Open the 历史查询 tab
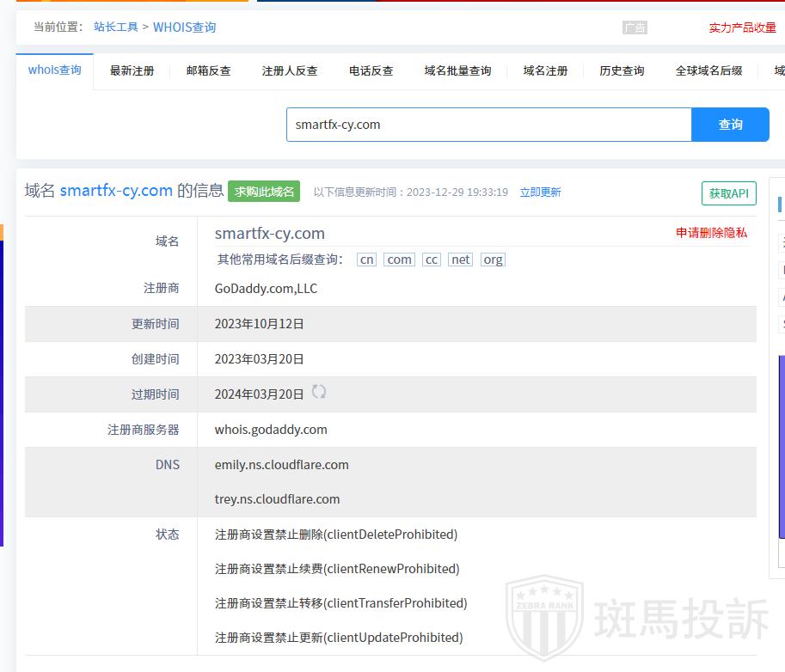 point(622,70)
